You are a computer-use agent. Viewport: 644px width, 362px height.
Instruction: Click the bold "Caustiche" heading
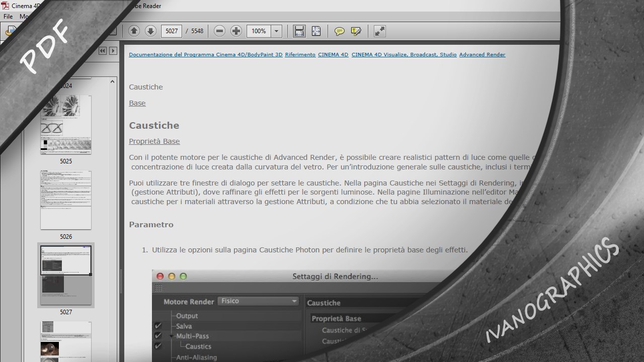(x=154, y=126)
